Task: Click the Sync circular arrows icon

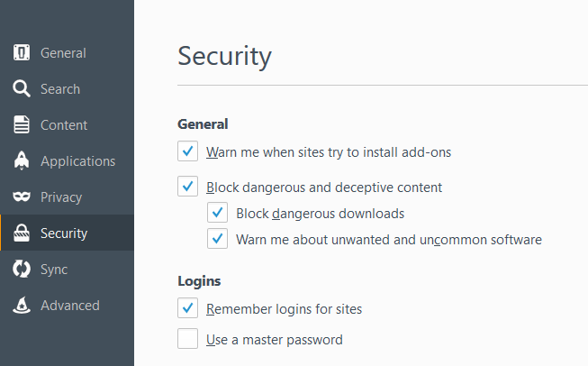Action: pos(22,270)
